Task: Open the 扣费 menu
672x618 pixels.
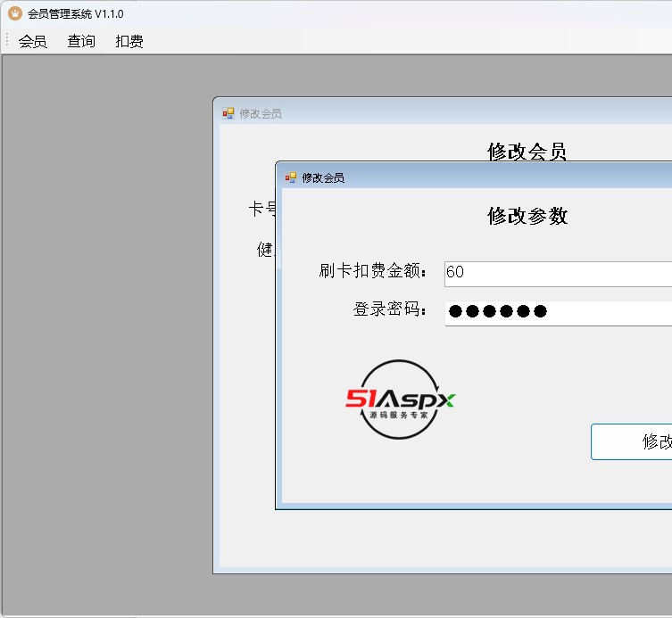Action: click(129, 41)
